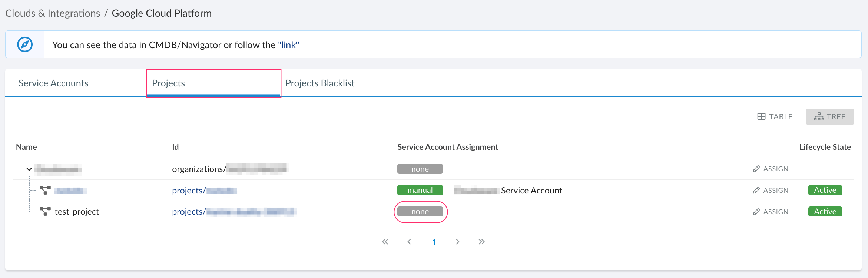This screenshot has width=868, height=278.
Task: Click the project icon beside test-project
Action: click(45, 212)
